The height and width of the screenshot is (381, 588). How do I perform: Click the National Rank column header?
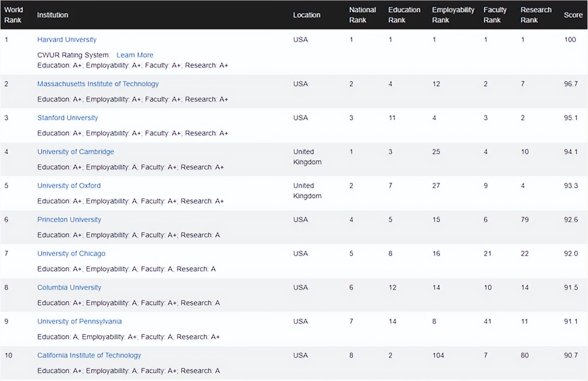[x=362, y=15]
